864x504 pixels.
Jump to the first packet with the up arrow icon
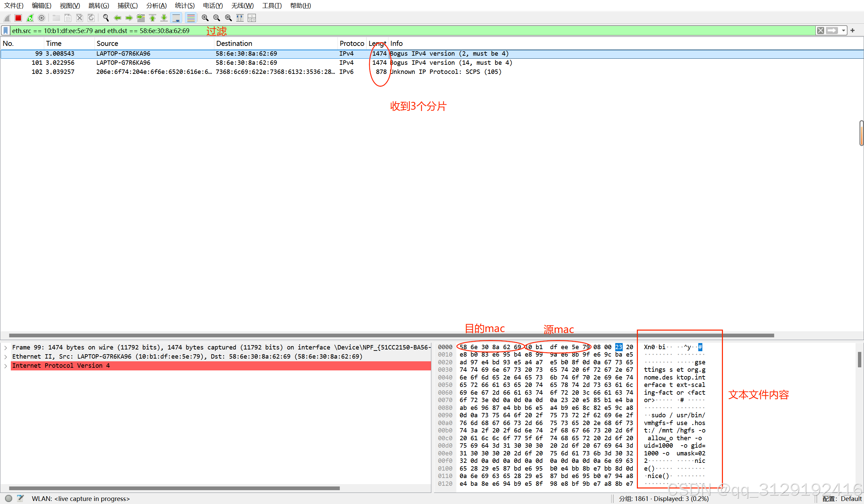click(x=153, y=18)
